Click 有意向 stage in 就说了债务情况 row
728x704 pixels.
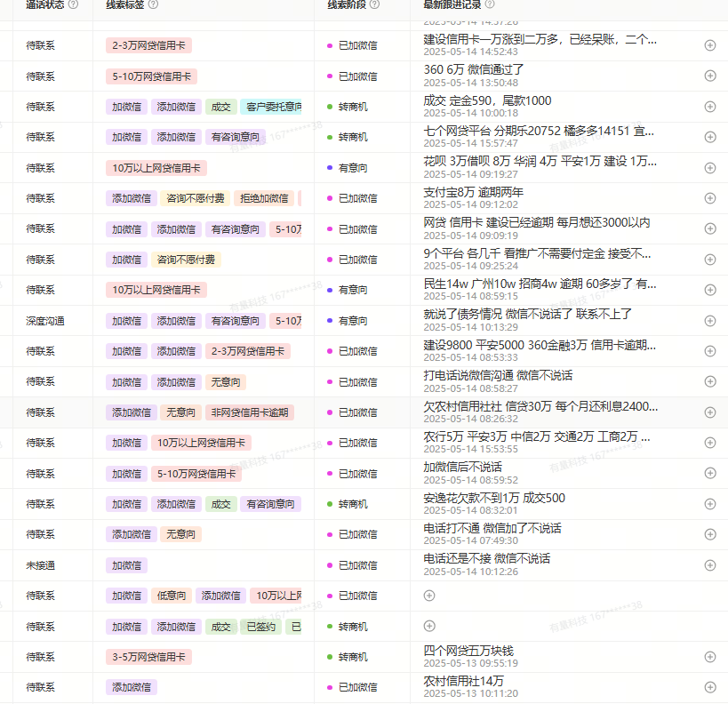point(353,321)
